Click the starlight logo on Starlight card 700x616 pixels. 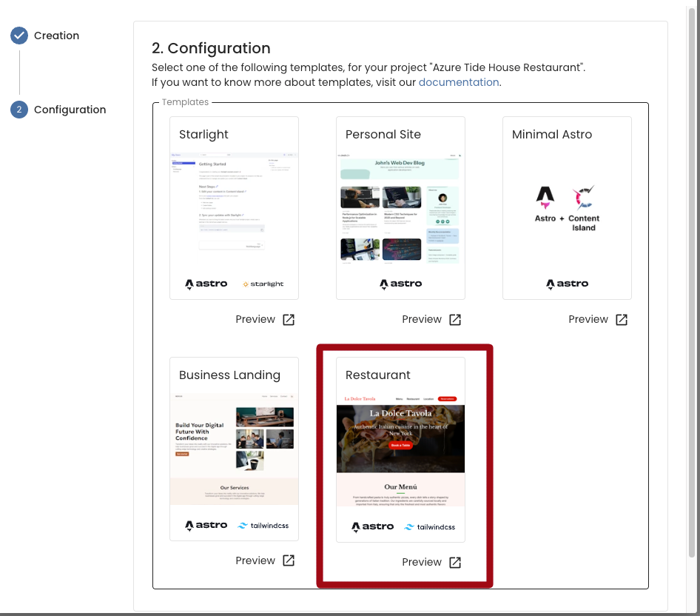262,284
